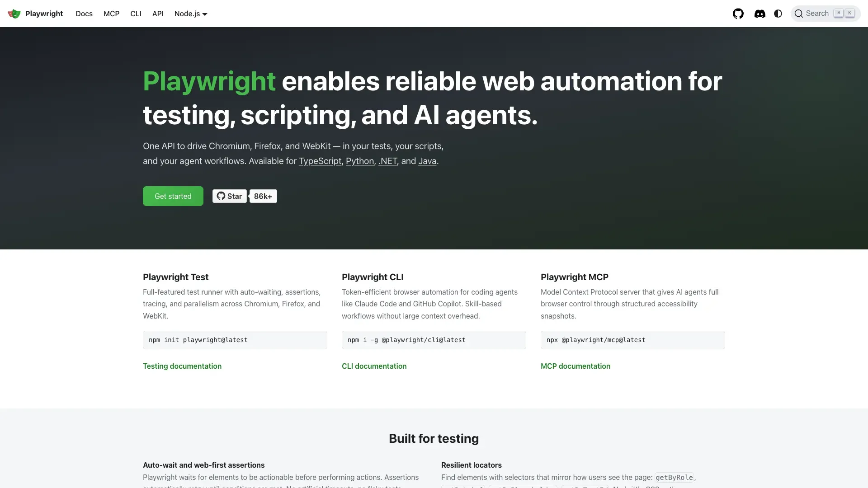Viewport: 868px width, 488px height.
Task: Open the Docs menu item
Action: click(84, 14)
